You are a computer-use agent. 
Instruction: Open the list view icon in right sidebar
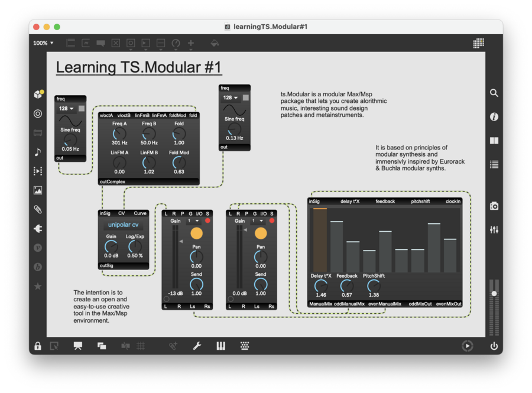(x=494, y=164)
